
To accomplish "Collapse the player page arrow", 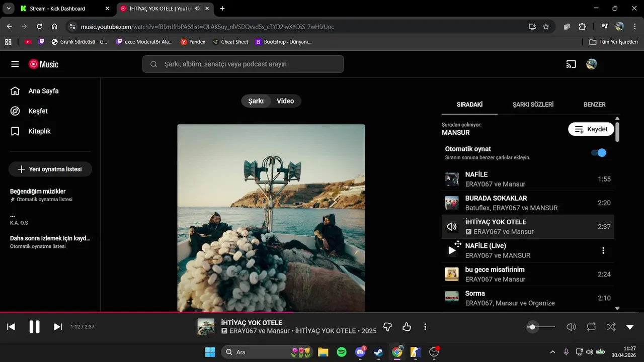I will point(630,327).
